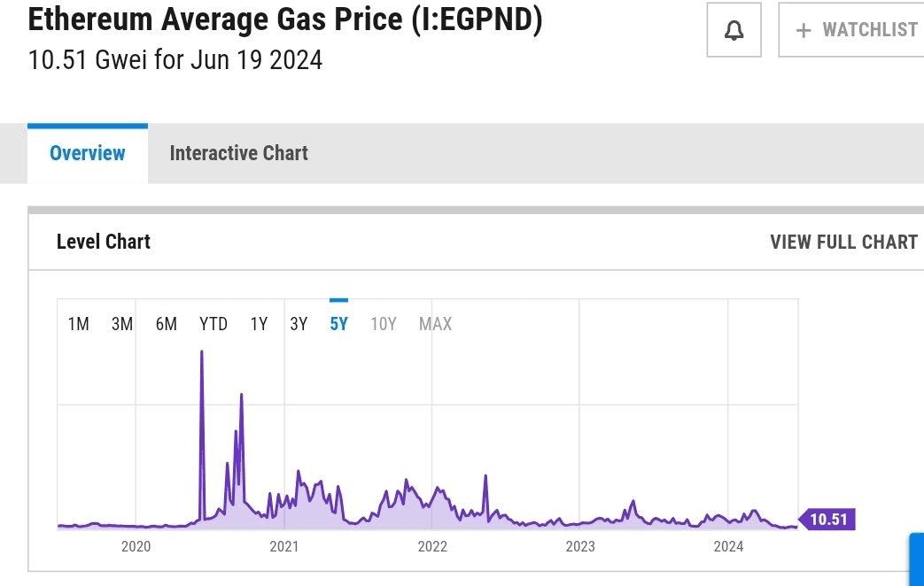
Task: Click the 10.51 current value price tag
Action: coord(828,520)
